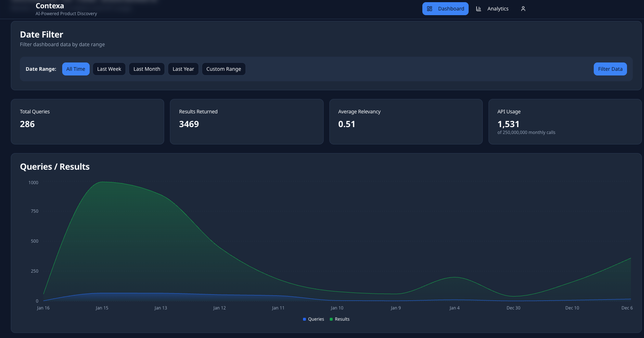Open the Results Returned card
This screenshot has height=338, width=644.
coord(247,122)
